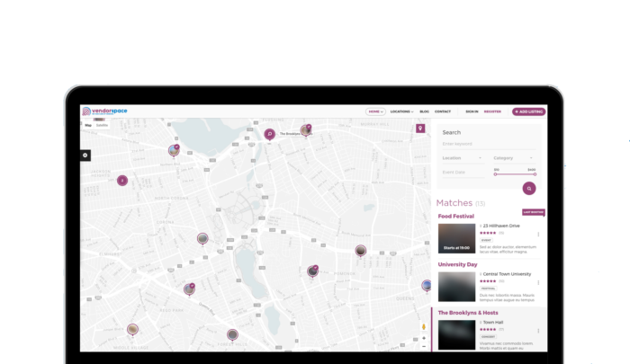The image size is (630, 364).
Task: Click the Register link
Action: click(492, 111)
